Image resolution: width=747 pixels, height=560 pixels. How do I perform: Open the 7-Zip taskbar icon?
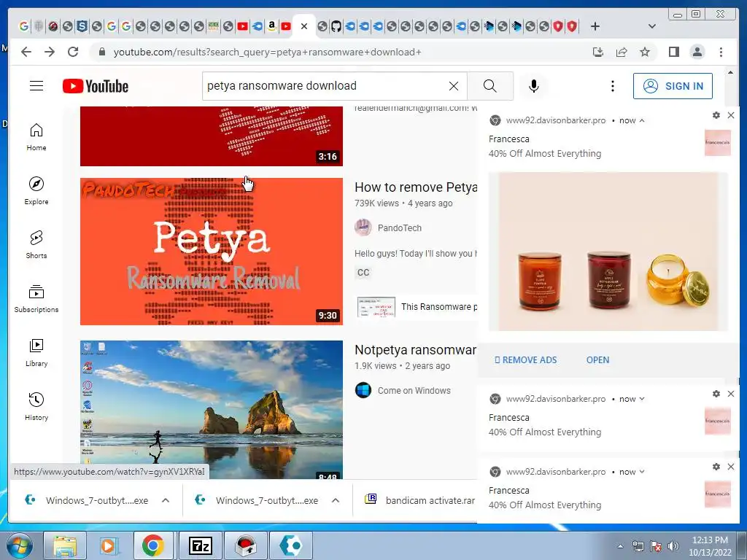click(201, 545)
